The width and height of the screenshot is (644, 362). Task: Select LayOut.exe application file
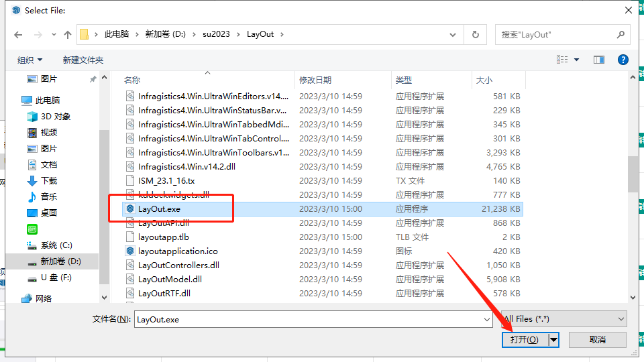click(x=323, y=209)
